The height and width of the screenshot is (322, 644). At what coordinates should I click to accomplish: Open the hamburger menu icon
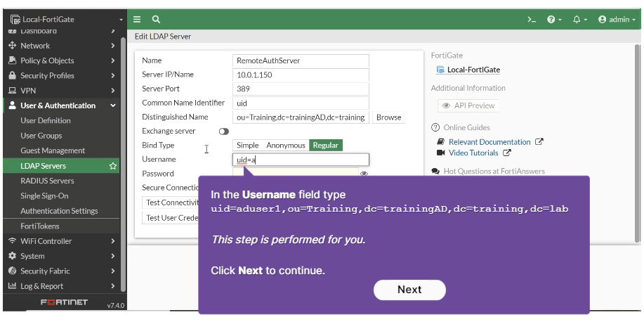point(137,19)
